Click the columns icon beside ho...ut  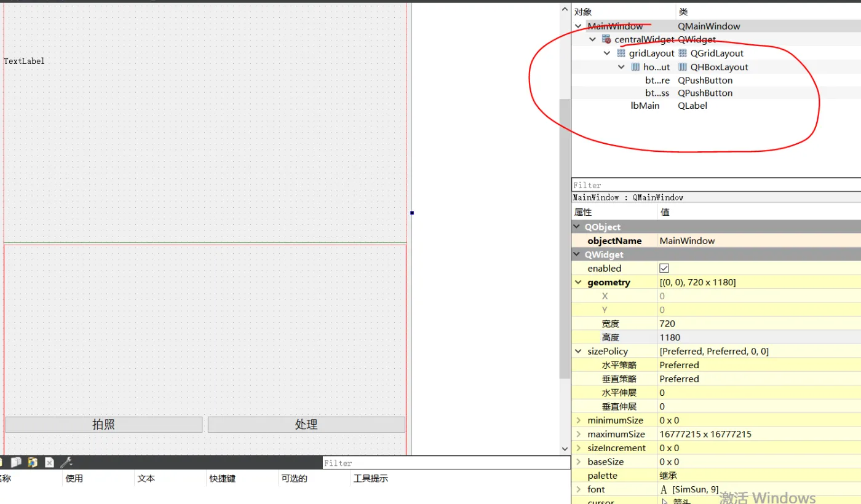pyautogui.click(x=635, y=67)
